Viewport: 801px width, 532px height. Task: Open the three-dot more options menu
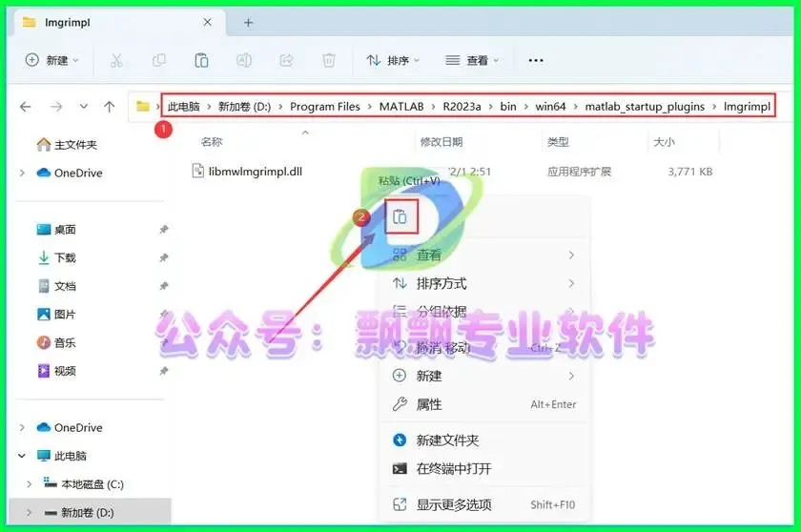coord(535,60)
